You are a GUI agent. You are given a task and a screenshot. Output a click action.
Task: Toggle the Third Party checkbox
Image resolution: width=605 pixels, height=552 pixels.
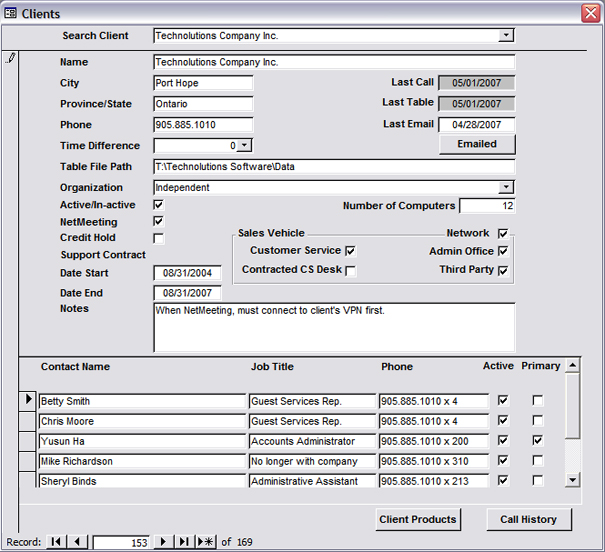tap(503, 270)
